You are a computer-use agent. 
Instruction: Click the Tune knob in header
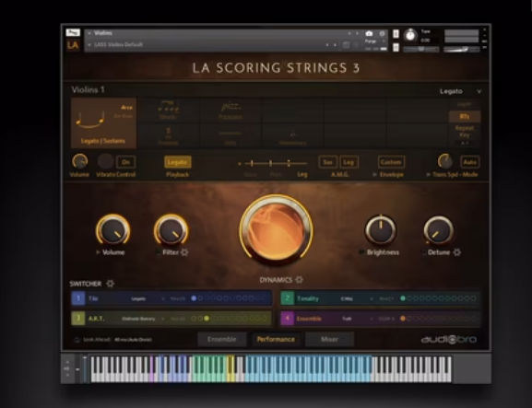coord(410,35)
